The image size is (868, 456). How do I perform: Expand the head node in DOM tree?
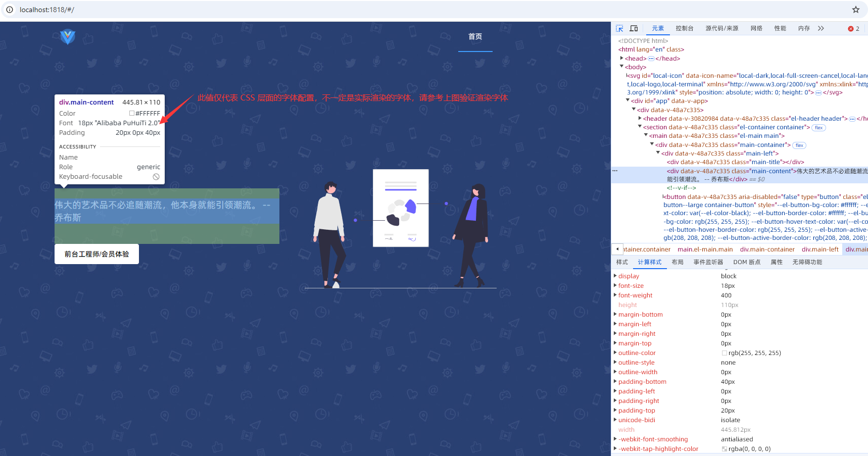[622, 58]
